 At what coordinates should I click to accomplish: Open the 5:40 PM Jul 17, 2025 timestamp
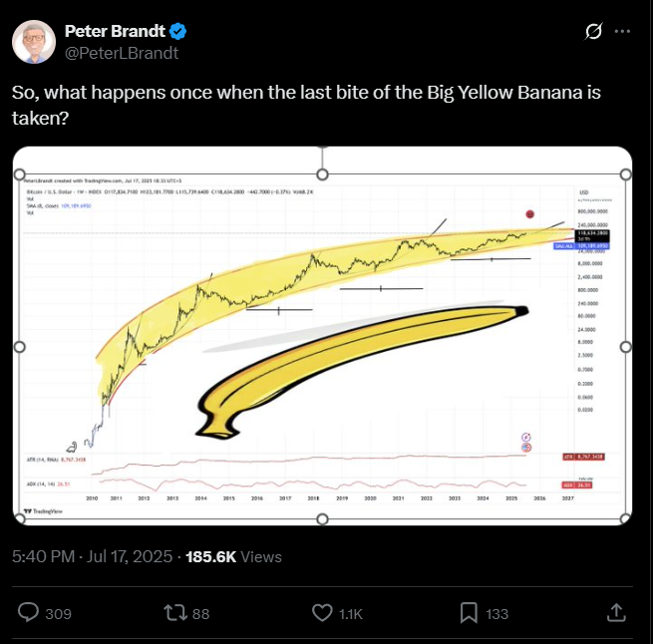[x=92, y=556]
